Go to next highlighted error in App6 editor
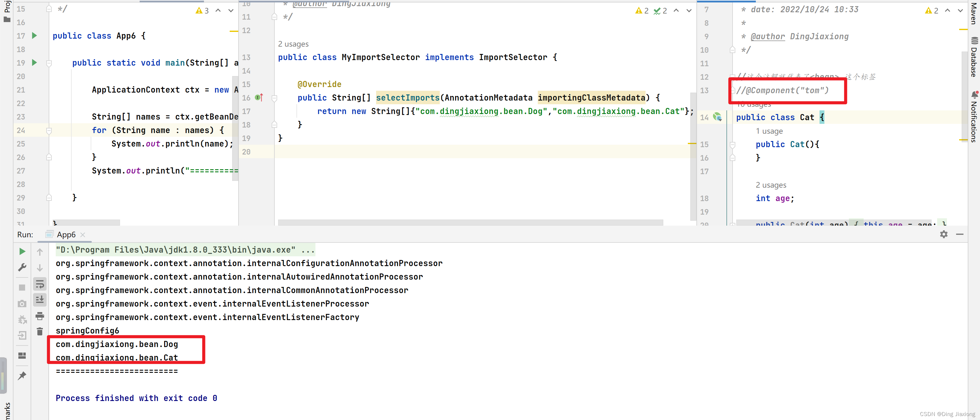This screenshot has width=980, height=420. (231, 11)
